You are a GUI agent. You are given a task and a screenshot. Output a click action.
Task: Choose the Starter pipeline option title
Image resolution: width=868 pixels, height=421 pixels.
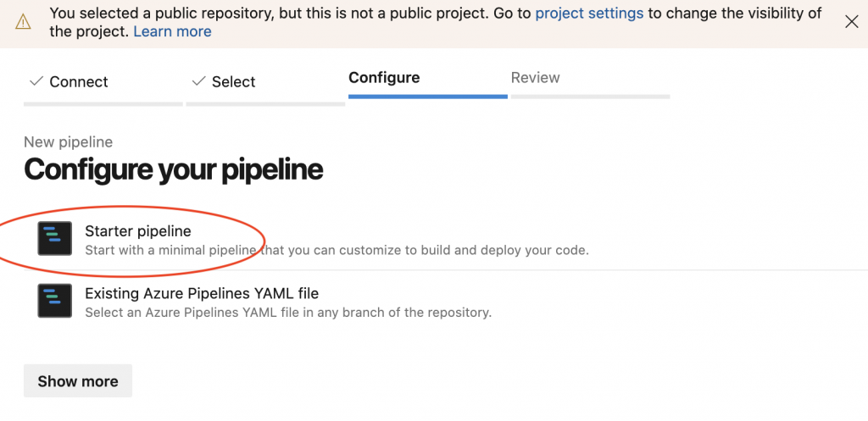pyautogui.click(x=138, y=230)
